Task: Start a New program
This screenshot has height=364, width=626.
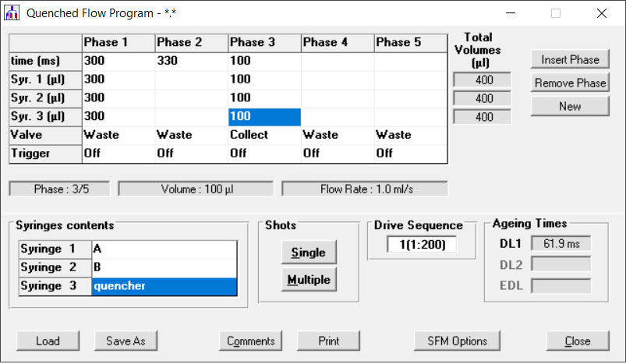Action: (570, 106)
